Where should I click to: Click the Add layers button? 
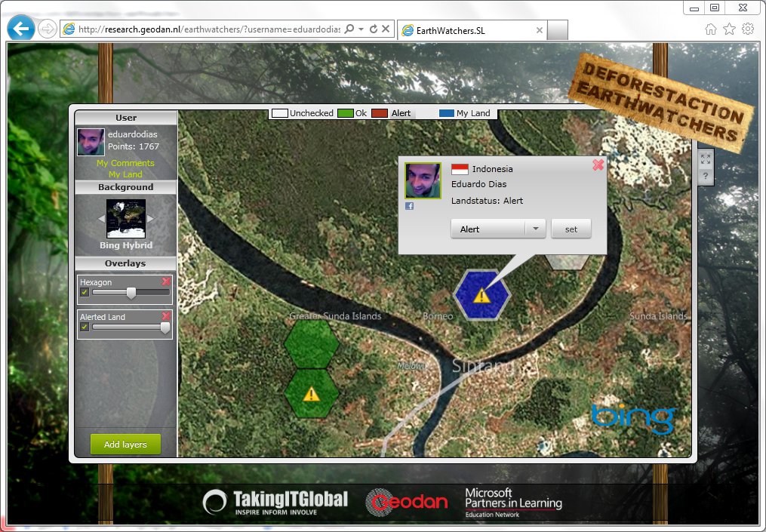coord(125,444)
